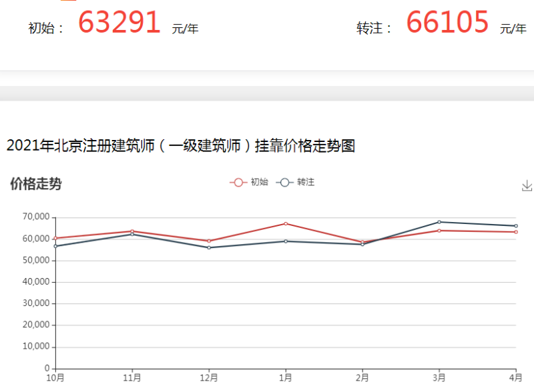Click the 11月 data point on the red line
The image size is (534, 392).
(x=132, y=231)
